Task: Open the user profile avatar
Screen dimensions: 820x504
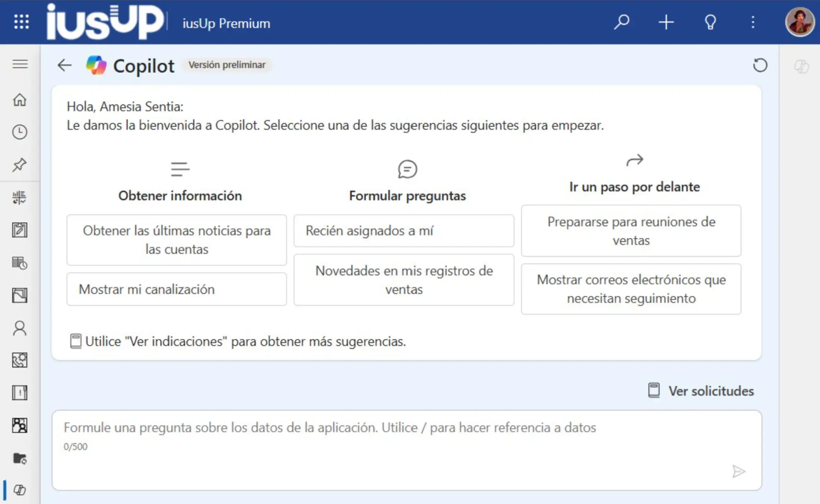Action: (x=799, y=22)
